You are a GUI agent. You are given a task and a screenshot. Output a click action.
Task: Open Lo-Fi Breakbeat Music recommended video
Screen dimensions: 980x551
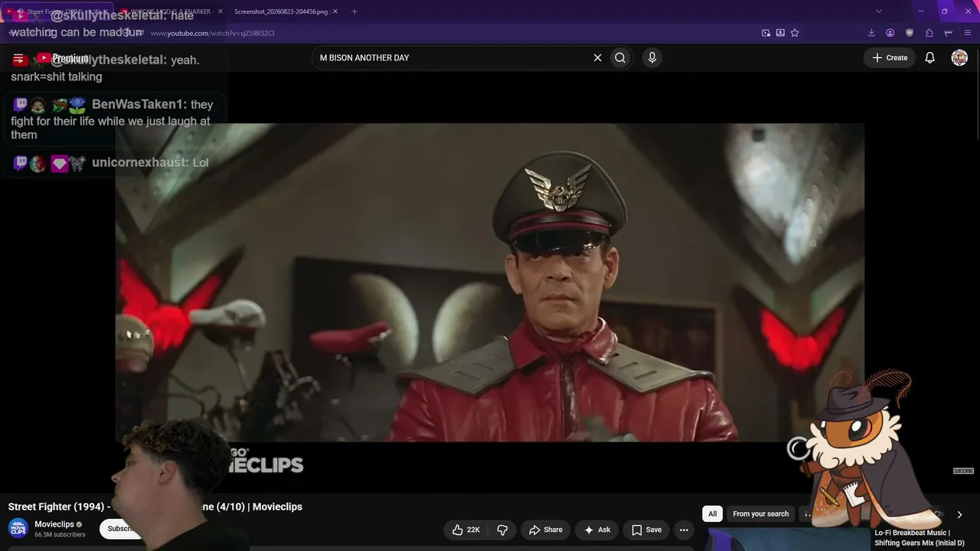pos(920,537)
